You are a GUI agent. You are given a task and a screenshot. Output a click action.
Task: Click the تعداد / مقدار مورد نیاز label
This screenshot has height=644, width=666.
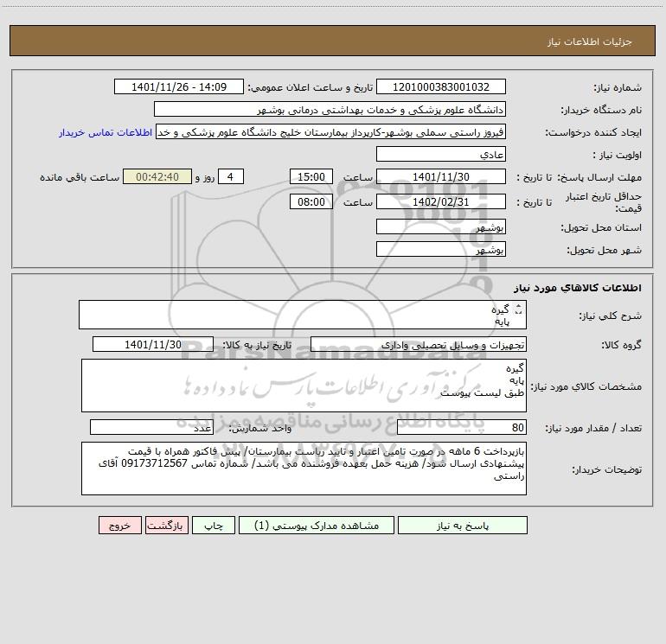[593, 428]
